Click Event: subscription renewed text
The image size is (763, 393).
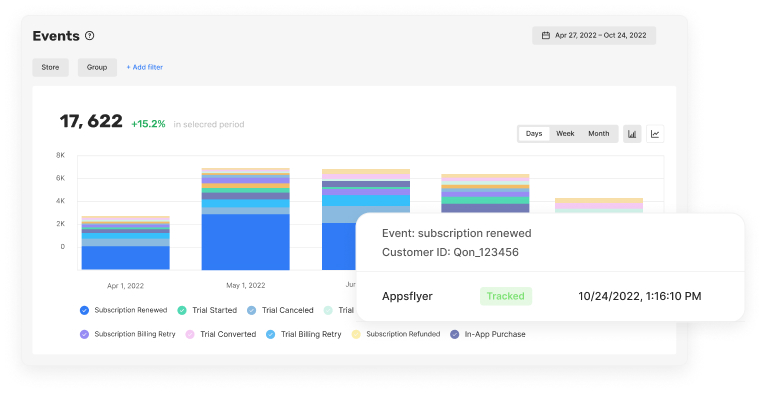(456, 233)
